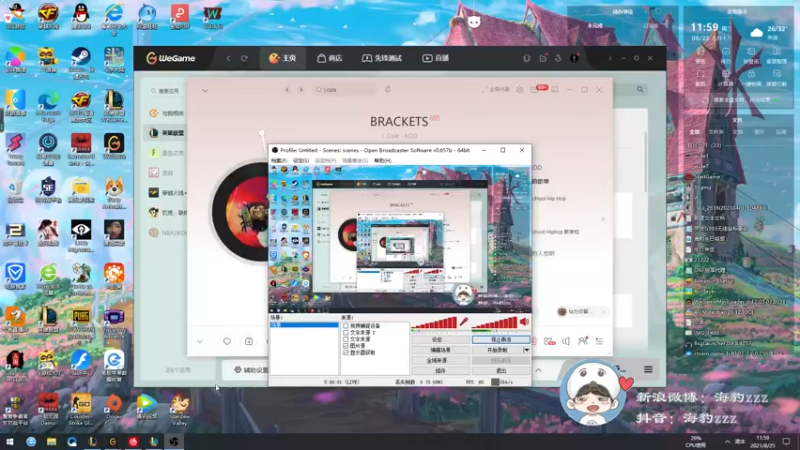The image size is (800, 450).
Task: Open OBS 档案(F) file menu
Action: pyautogui.click(x=279, y=160)
